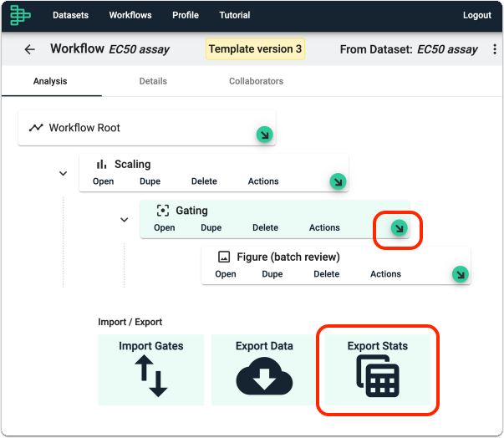Click the Export Stats calculator icon
Screen dimensions: 504x438
(378, 376)
